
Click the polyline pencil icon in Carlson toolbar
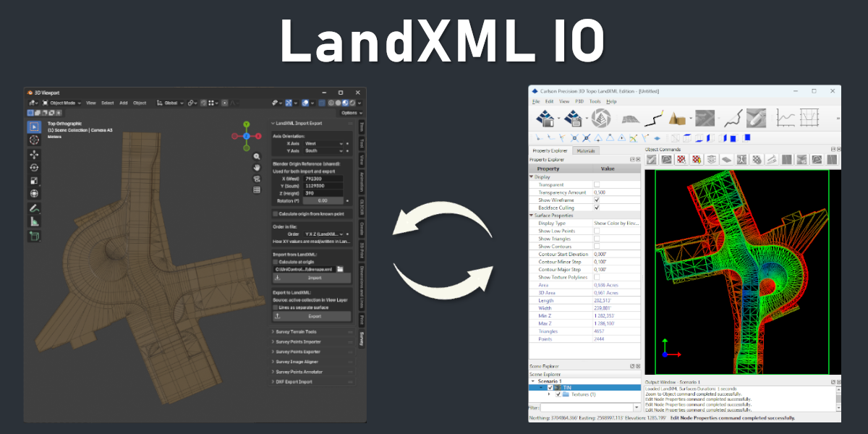655,118
